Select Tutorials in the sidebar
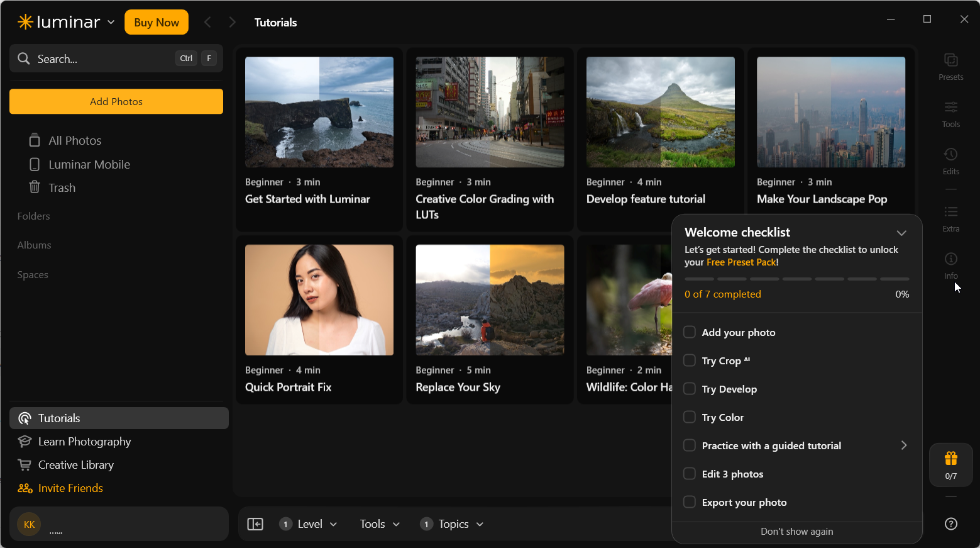Screen dimensions: 980x548 tap(119, 418)
